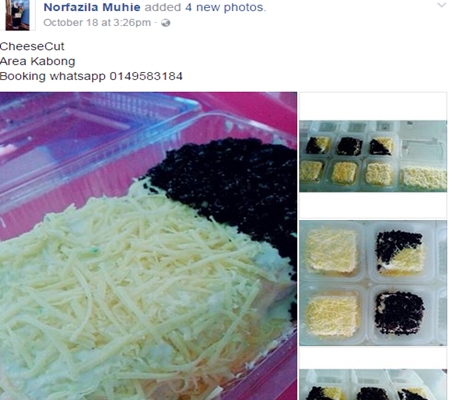The image size is (450, 400).
Task: Click the globe public privacy icon
Action: [x=166, y=23]
